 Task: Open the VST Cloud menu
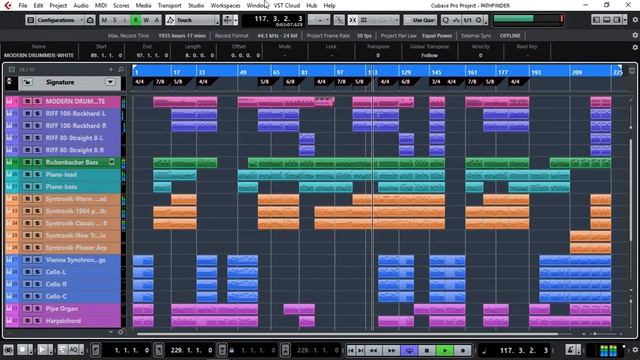[x=287, y=6]
